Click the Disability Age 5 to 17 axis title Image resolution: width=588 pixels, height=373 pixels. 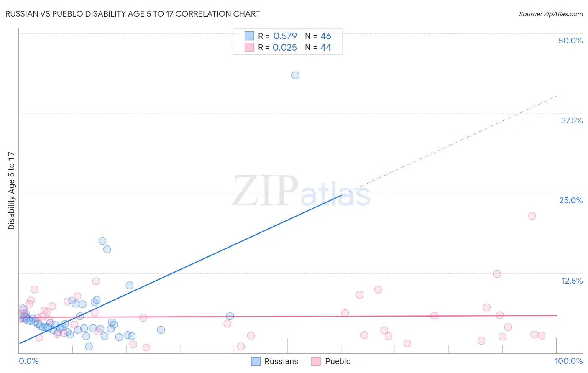point(11,191)
